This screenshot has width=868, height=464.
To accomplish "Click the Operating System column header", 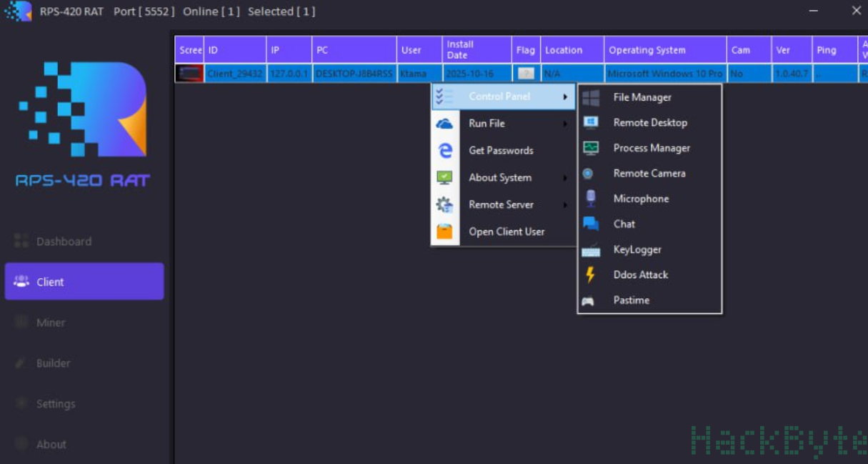I will pyautogui.click(x=665, y=50).
